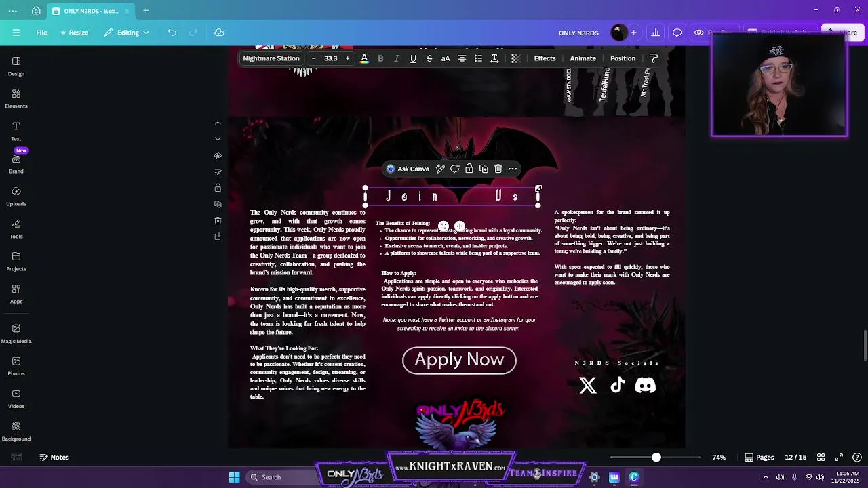The width and height of the screenshot is (868, 488).
Task: Switch to grid view icon
Action: pyautogui.click(x=821, y=457)
